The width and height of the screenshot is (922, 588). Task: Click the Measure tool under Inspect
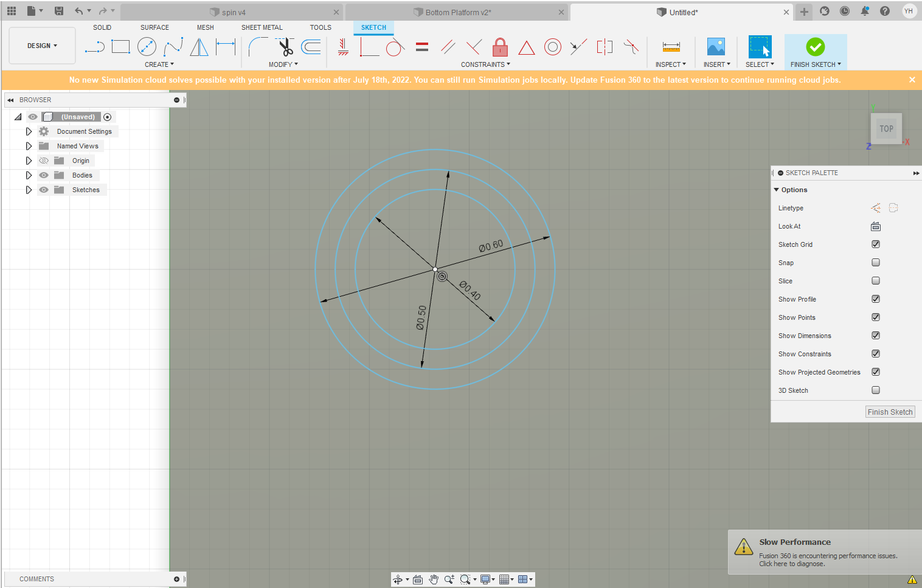point(671,47)
